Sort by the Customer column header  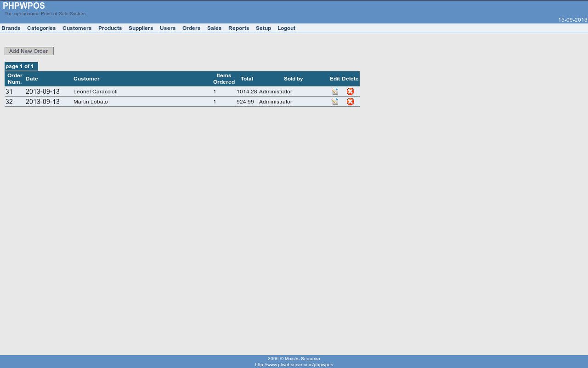point(86,78)
